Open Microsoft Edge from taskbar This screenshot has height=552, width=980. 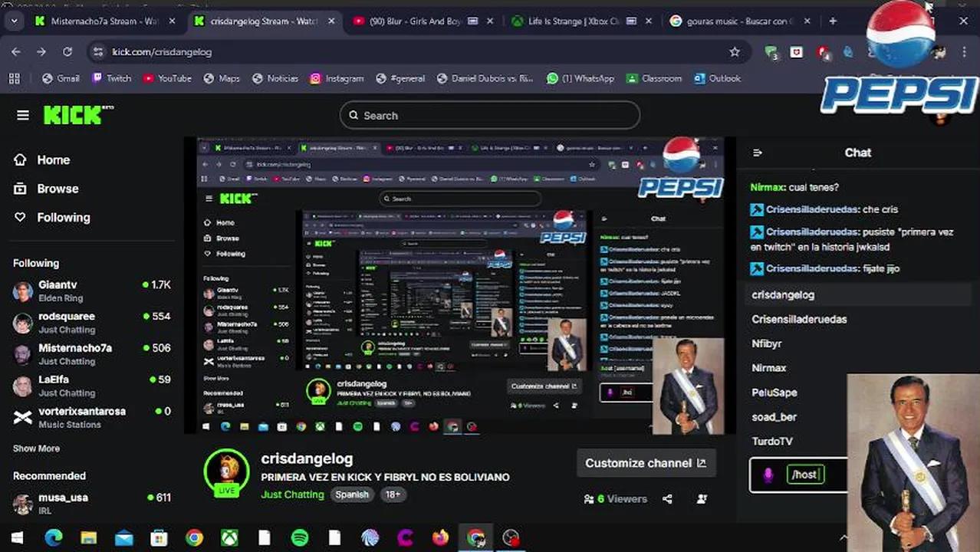pos(53,537)
